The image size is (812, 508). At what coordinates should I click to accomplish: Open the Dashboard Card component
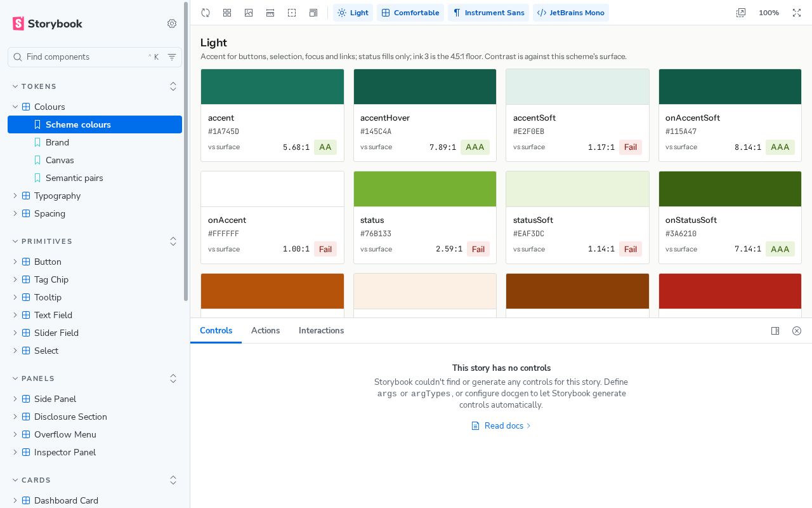(x=95, y=500)
